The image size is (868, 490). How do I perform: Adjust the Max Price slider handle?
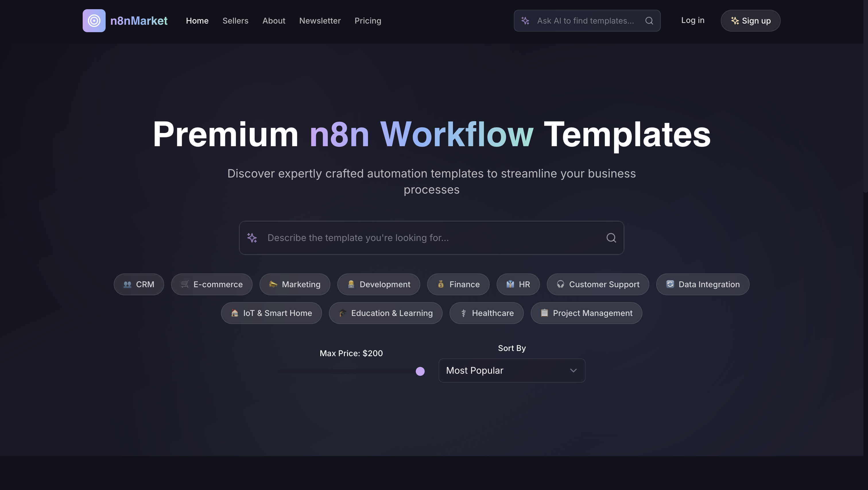420,371
